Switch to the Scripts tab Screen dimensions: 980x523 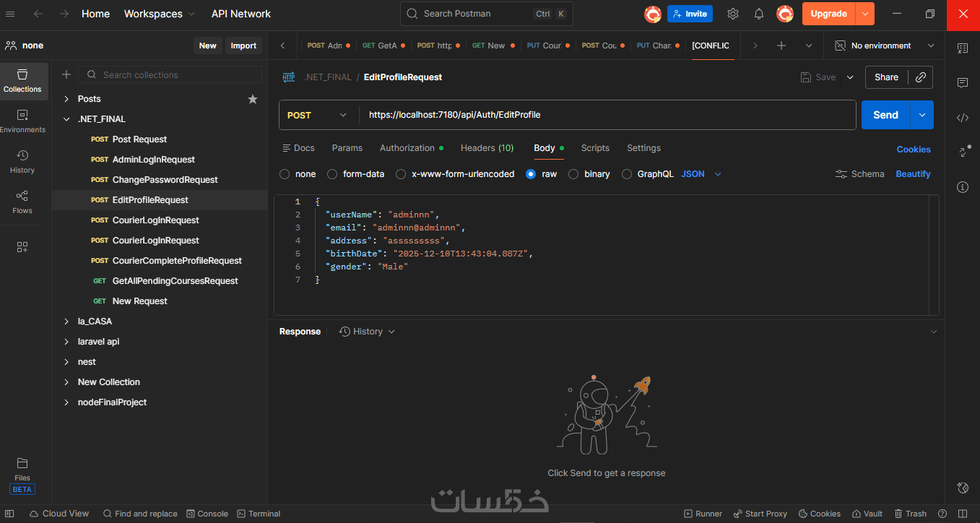[x=595, y=148]
